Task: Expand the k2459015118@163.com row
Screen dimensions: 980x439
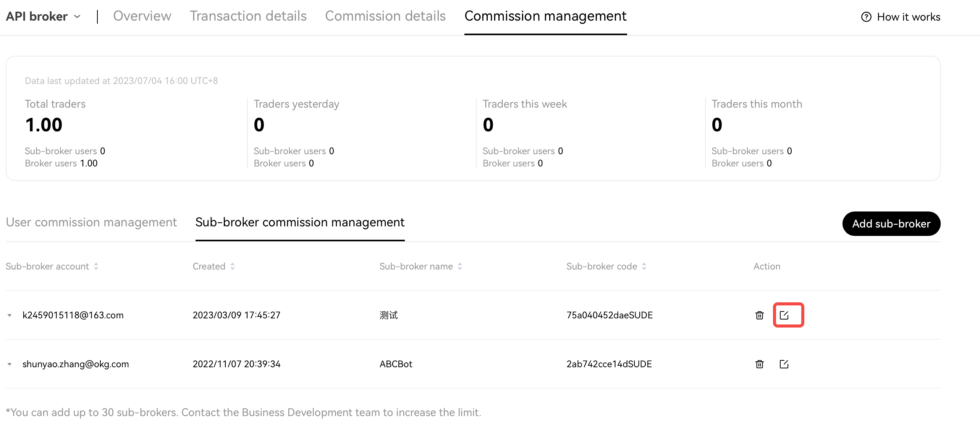Action: [x=10, y=315]
